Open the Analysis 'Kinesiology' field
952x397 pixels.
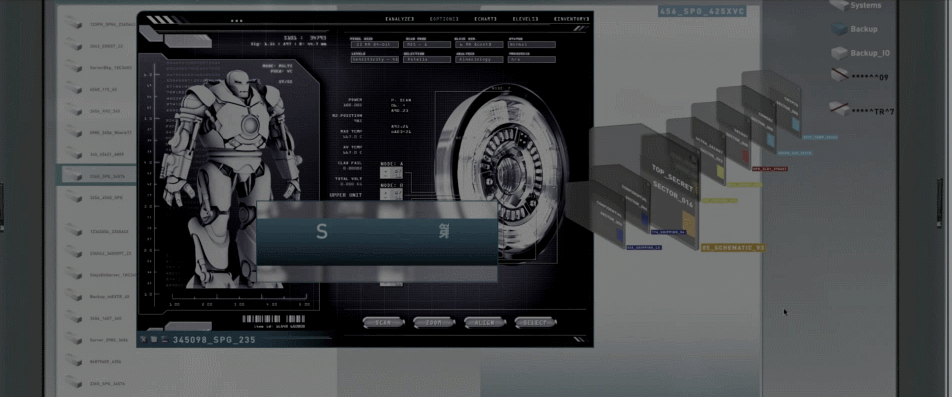coord(478,59)
